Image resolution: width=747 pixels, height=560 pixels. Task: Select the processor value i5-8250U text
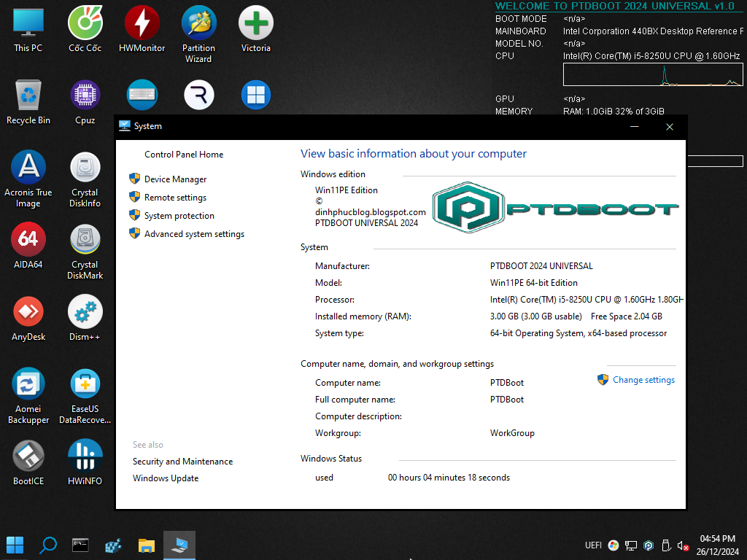coord(587,300)
